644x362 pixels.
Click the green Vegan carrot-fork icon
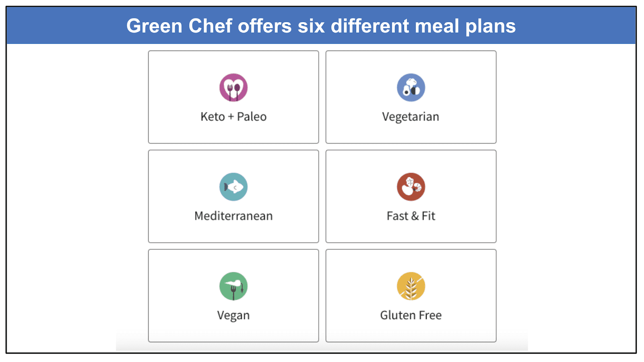coord(233,286)
